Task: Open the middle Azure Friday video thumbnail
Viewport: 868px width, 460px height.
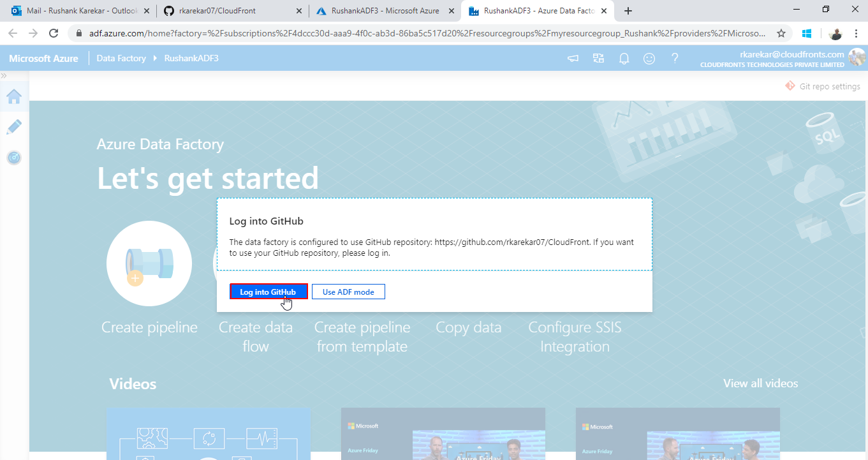Action: [443, 434]
